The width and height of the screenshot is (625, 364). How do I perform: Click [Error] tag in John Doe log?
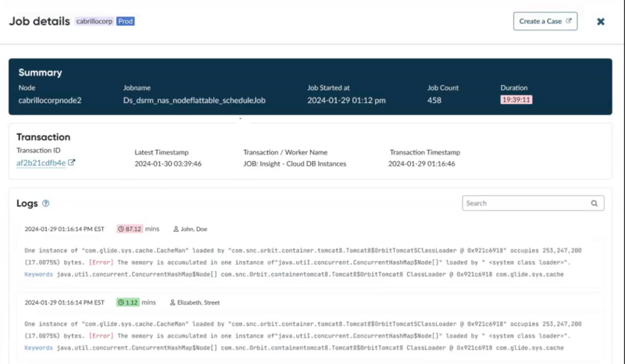pos(102,262)
